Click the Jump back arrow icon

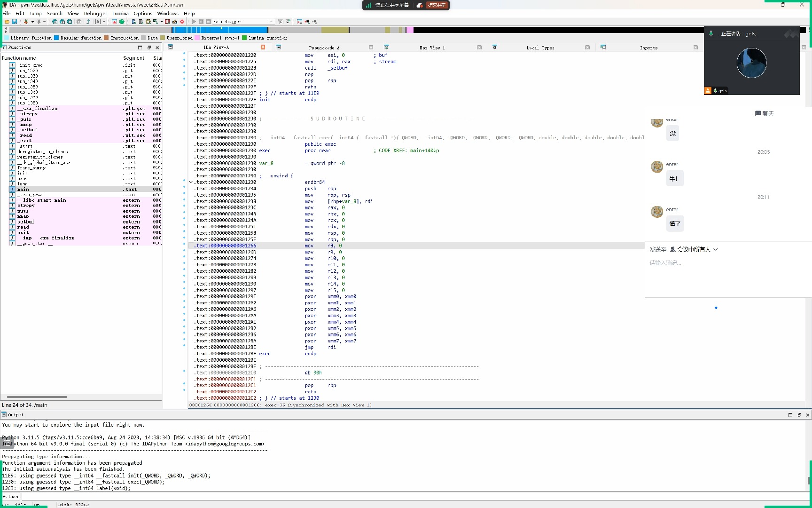pos(26,22)
